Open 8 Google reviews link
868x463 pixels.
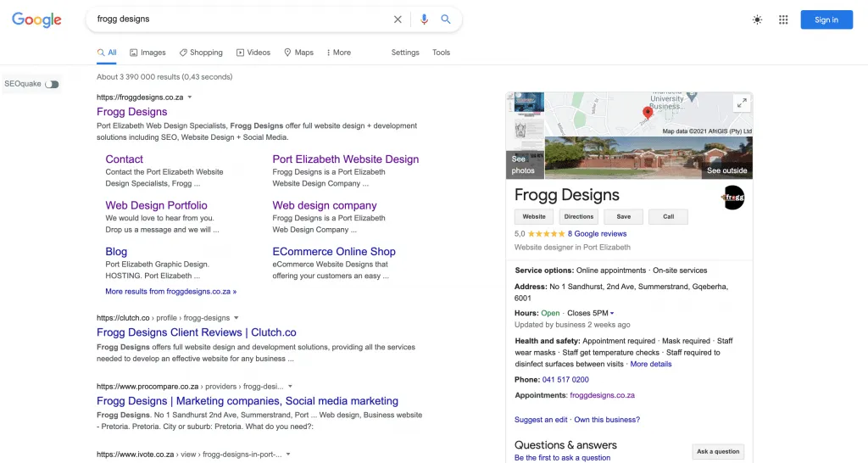597,234
